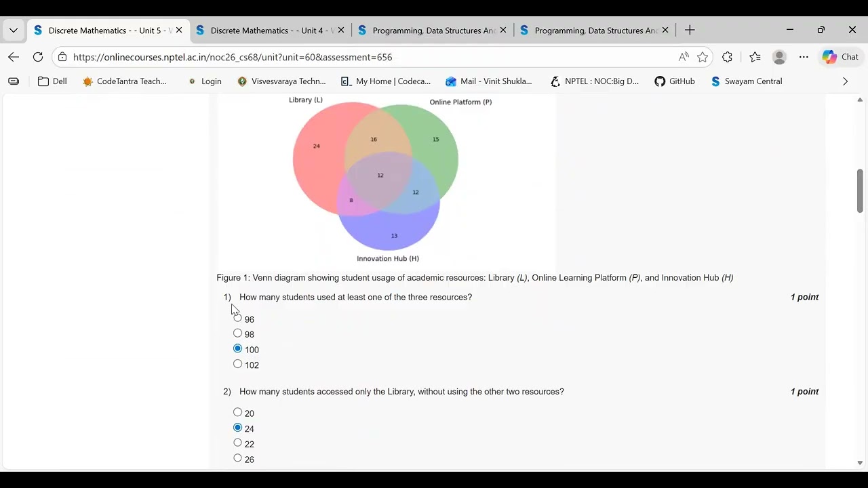This screenshot has width=868, height=488.
Task: Click the Venn diagram figure image
Action: pos(387,182)
